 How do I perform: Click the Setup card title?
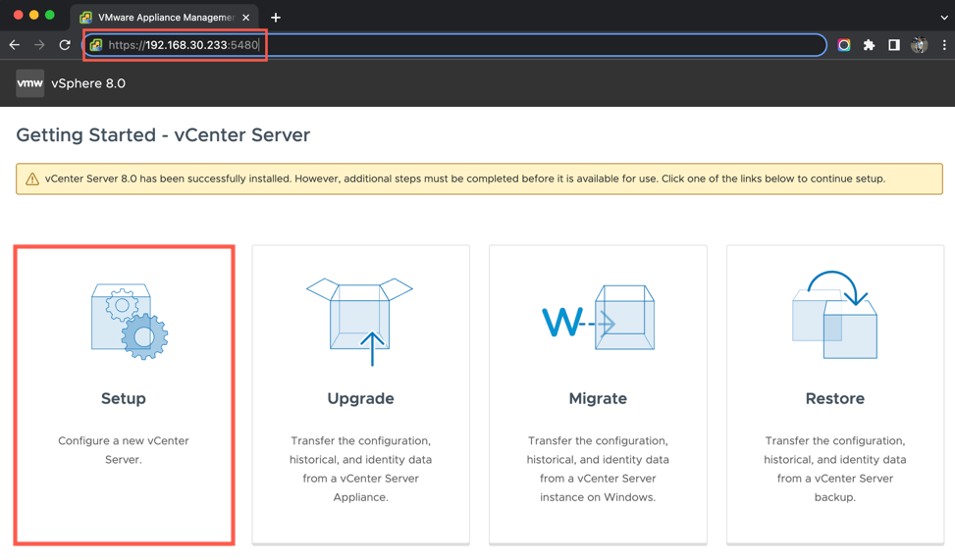tap(124, 398)
